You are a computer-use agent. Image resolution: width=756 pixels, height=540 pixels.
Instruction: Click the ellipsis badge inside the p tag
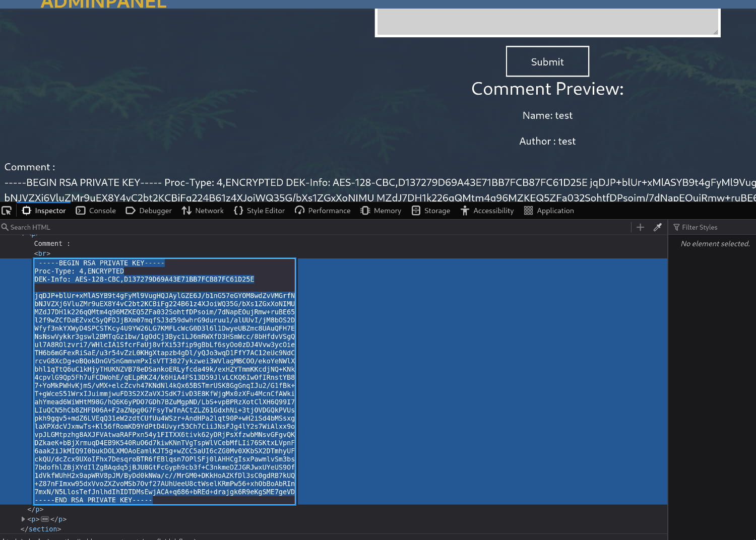(45, 519)
